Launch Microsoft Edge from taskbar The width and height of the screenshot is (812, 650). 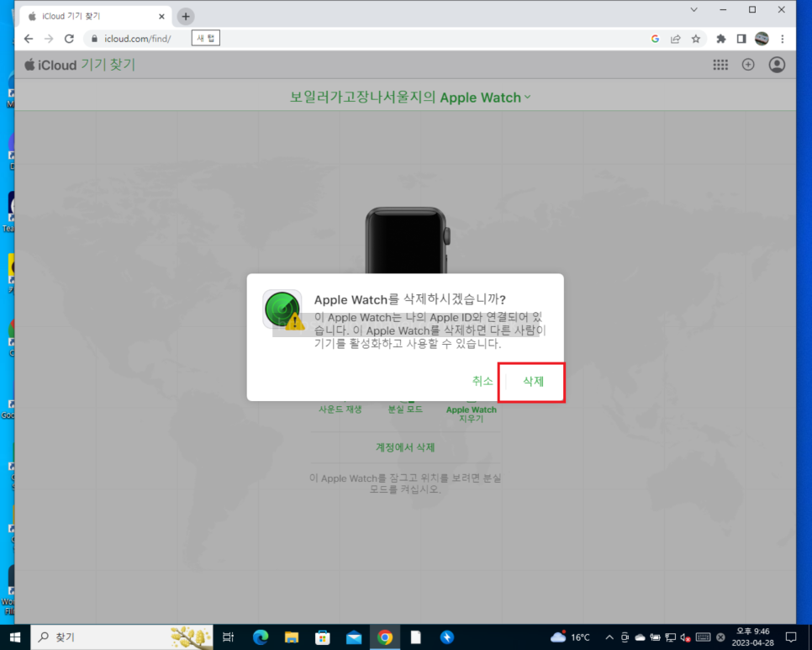click(x=261, y=637)
